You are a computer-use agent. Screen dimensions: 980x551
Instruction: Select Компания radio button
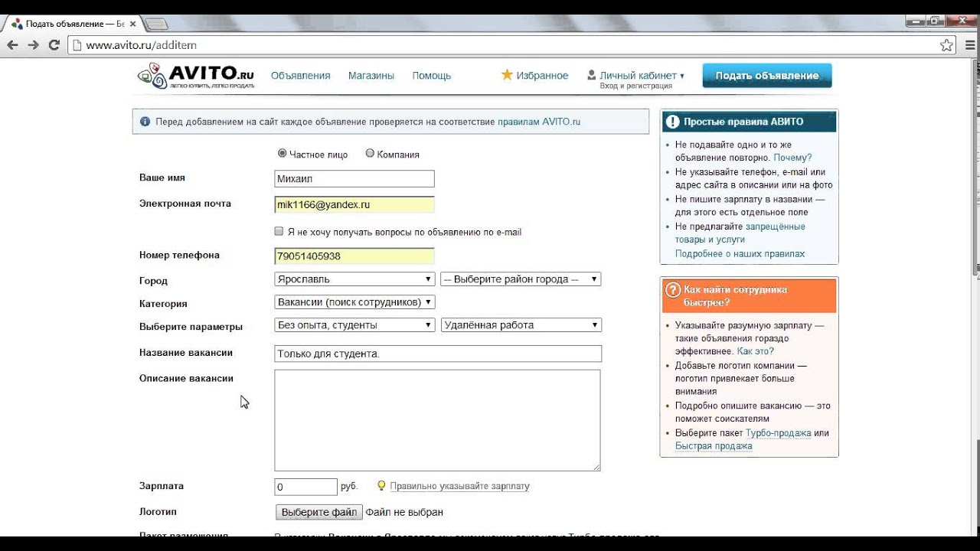pos(370,154)
